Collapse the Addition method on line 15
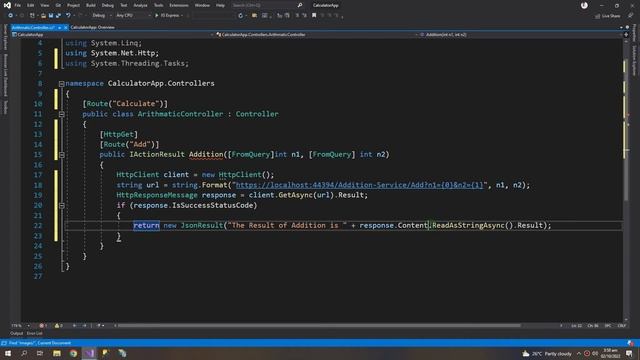The image size is (640, 360). [61, 155]
